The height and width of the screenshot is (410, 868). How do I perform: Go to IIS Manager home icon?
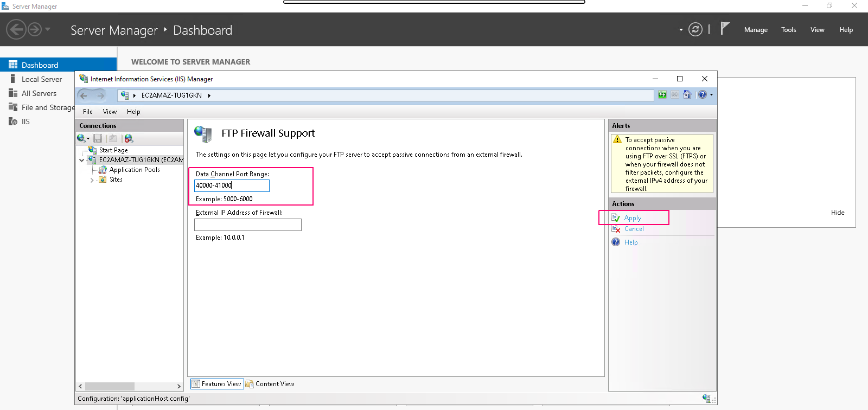(687, 95)
